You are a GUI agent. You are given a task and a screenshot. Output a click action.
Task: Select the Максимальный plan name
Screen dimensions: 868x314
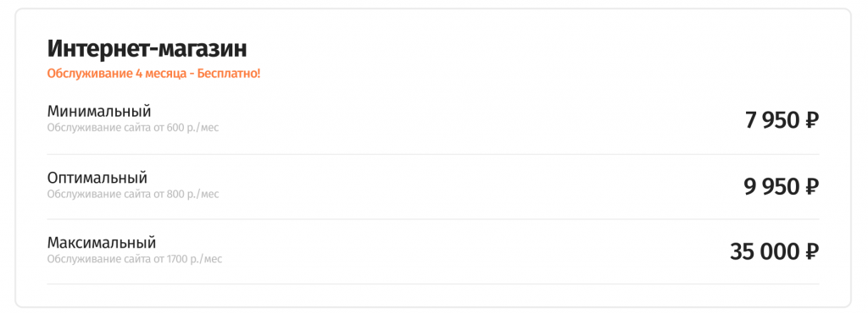(102, 243)
